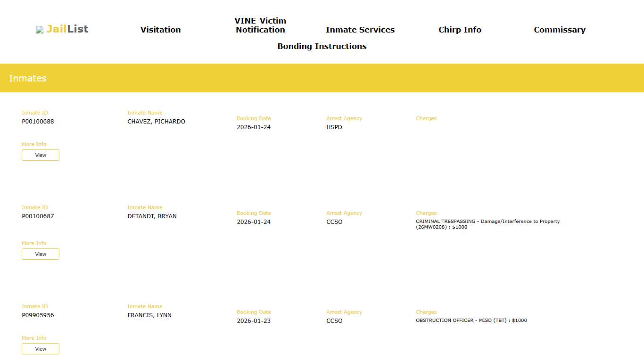The image size is (644, 362).
Task: Click inmate ID P00100687
Action: (x=38, y=216)
